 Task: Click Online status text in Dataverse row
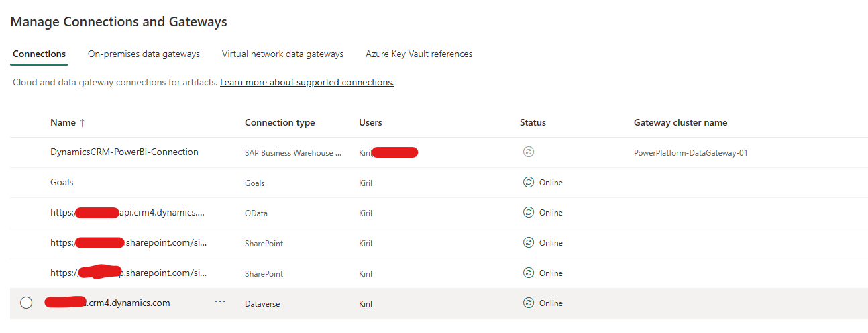(x=551, y=303)
